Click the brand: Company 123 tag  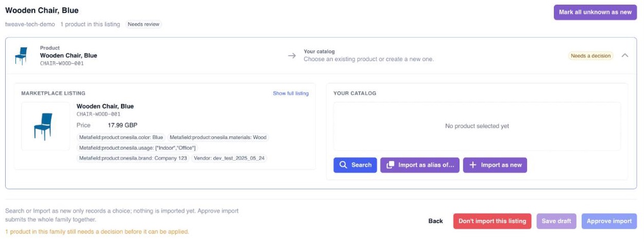[133, 158]
